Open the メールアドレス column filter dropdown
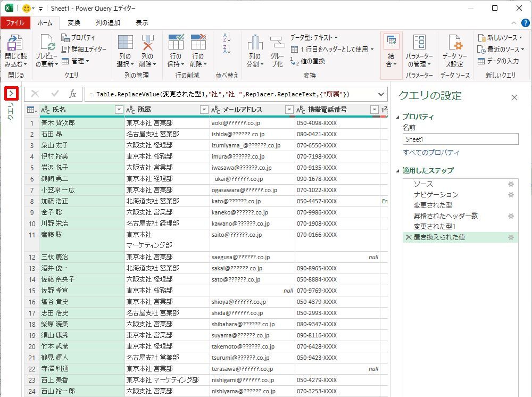The height and width of the screenshot is (397, 532). coord(289,110)
